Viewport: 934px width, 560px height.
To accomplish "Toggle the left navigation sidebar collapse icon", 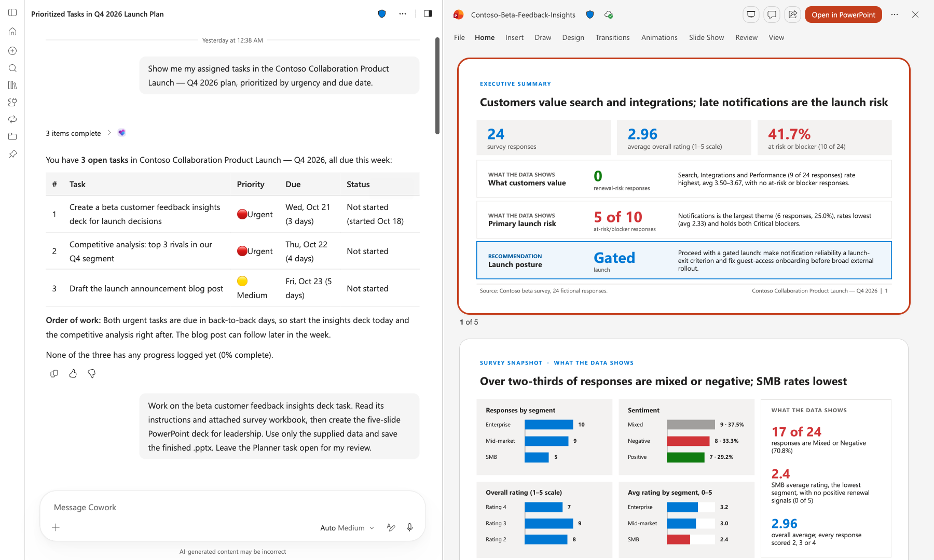I will coord(12,12).
